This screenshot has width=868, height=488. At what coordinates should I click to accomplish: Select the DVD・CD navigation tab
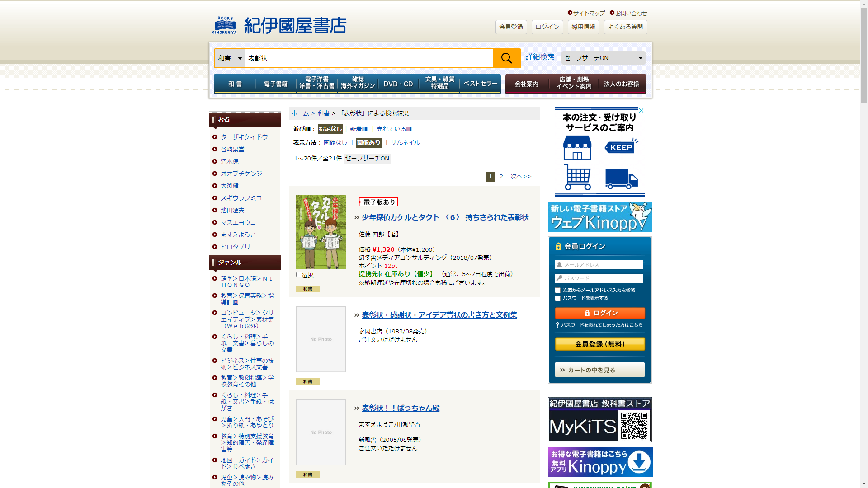coord(398,84)
